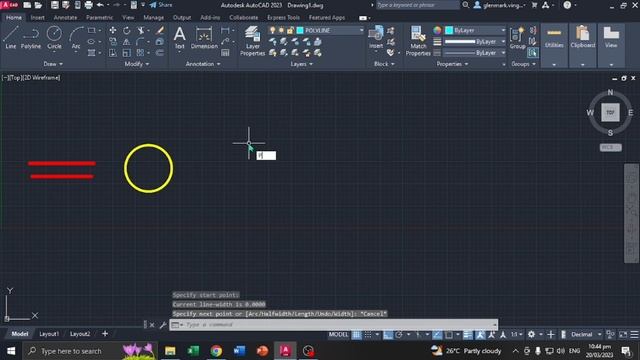Activate the Fillet tool
Image resolution: width=640 pixels, height=360 pixels.
point(140,42)
